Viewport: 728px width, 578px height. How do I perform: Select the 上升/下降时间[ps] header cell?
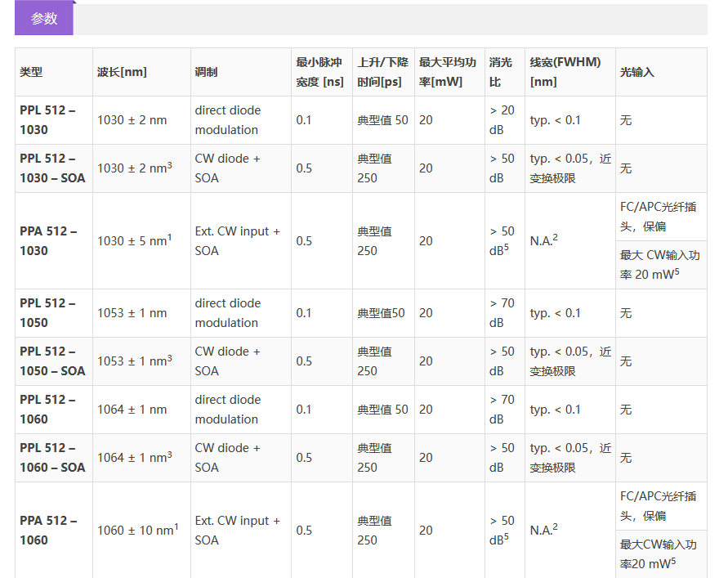pyautogui.click(x=382, y=72)
